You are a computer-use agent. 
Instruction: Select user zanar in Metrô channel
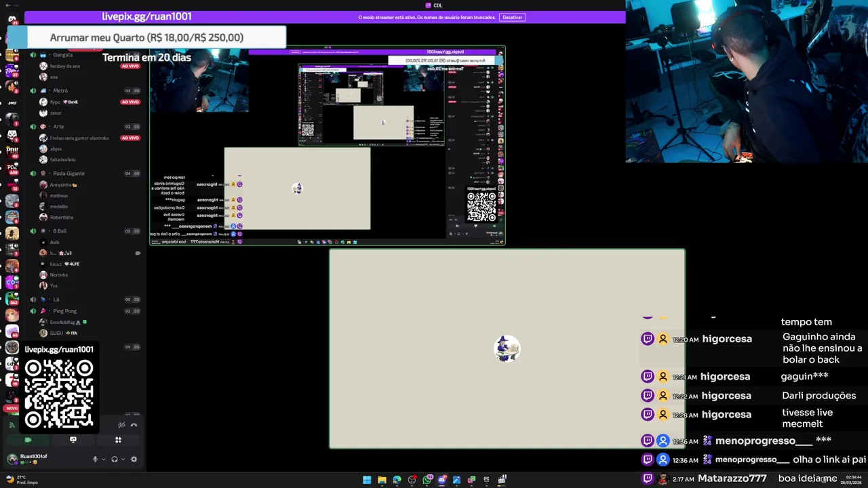coord(51,113)
